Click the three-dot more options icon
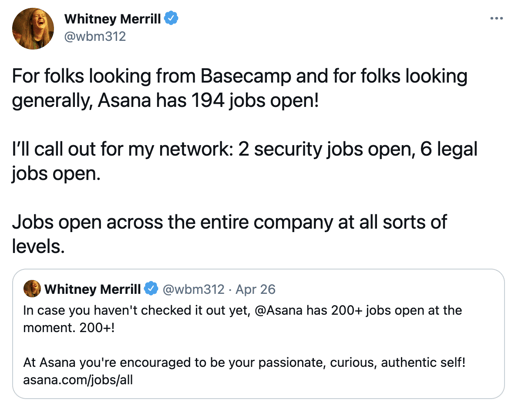Image resolution: width=518 pixels, height=406 pixels. tap(496, 18)
